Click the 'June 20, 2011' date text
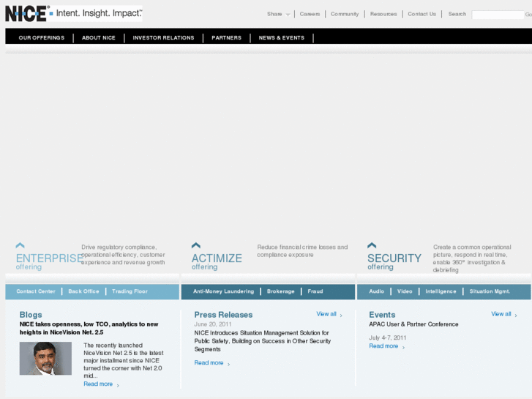This screenshot has height=399, width=532. click(x=213, y=324)
